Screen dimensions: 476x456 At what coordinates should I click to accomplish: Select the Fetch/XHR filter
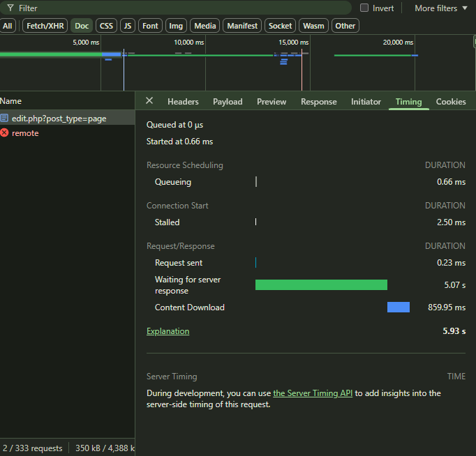pyautogui.click(x=45, y=26)
